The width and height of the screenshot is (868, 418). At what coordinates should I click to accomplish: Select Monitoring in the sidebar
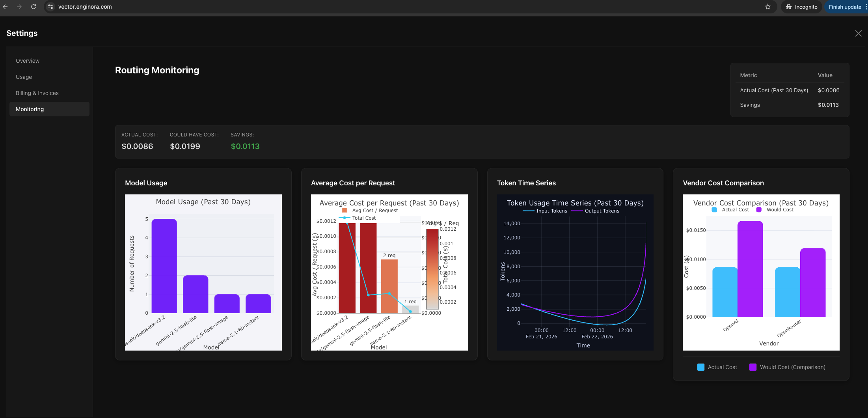pyautogui.click(x=30, y=109)
